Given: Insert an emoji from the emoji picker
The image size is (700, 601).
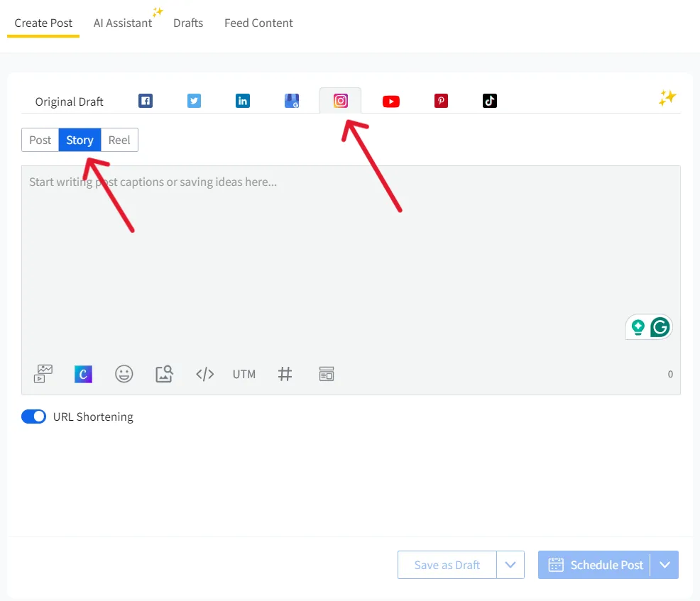Looking at the screenshot, I should [x=124, y=374].
